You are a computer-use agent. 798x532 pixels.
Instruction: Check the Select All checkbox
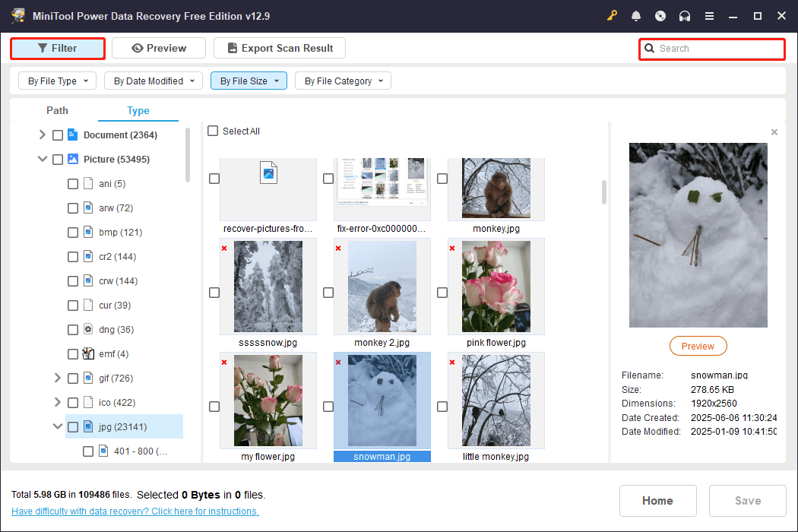pos(213,131)
